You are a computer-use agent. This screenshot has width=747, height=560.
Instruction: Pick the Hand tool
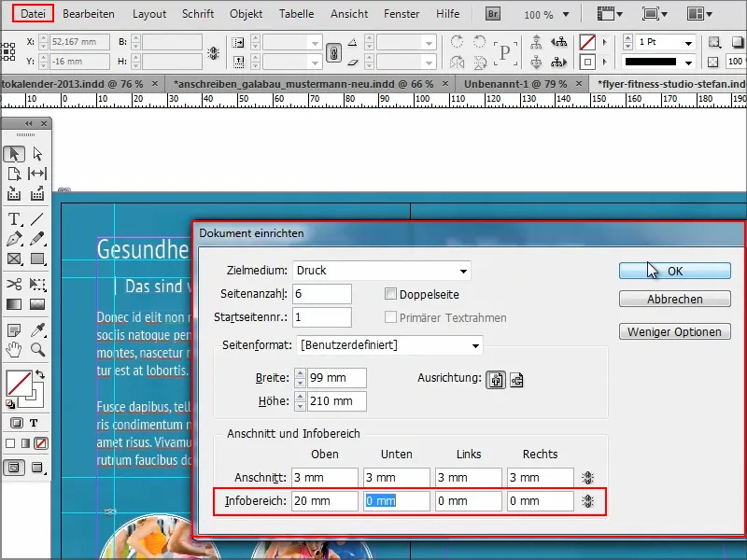[14, 349]
